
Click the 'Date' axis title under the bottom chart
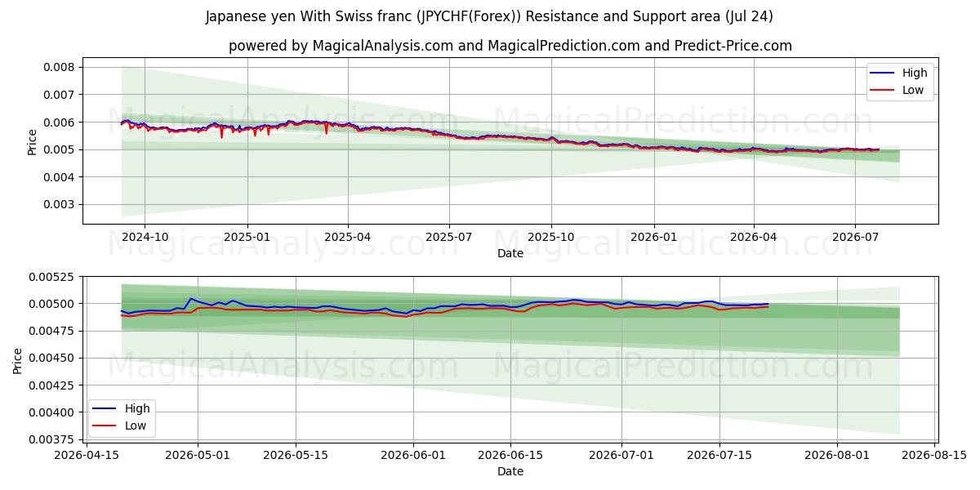coord(510,472)
